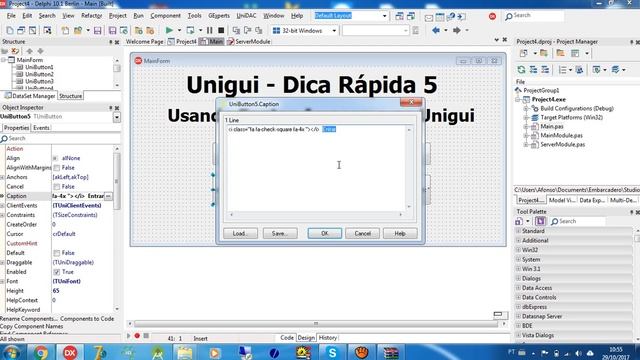Click the file explorer taskbar icon
The width and height of the screenshot is (640, 360).
coord(184,352)
